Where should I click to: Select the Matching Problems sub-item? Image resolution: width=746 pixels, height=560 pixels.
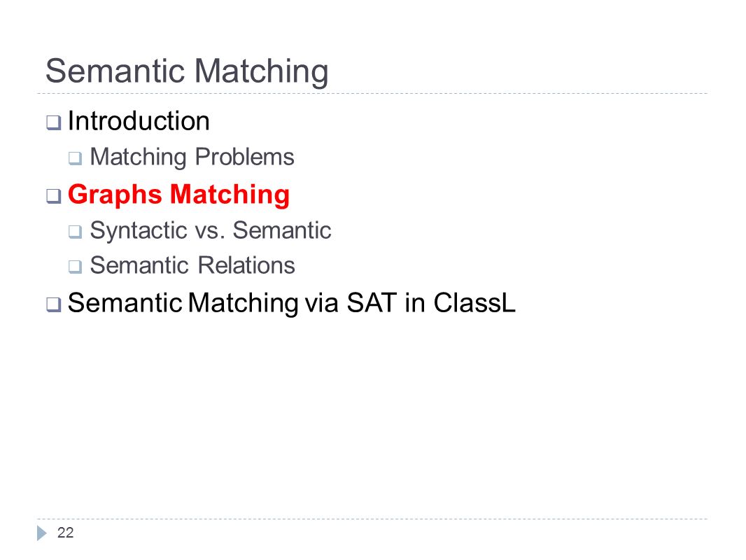coord(192,157)
